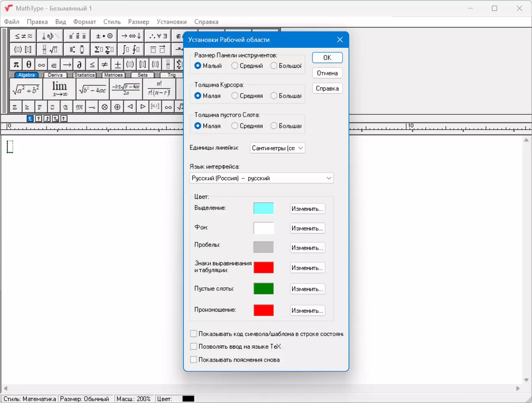Insert the double-struck Z symbol
Viewport: 532px width, 403px height.
15,107
